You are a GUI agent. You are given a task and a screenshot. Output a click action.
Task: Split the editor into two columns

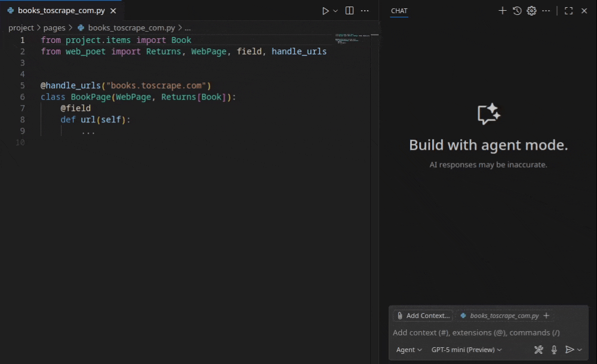coord(349,10)
